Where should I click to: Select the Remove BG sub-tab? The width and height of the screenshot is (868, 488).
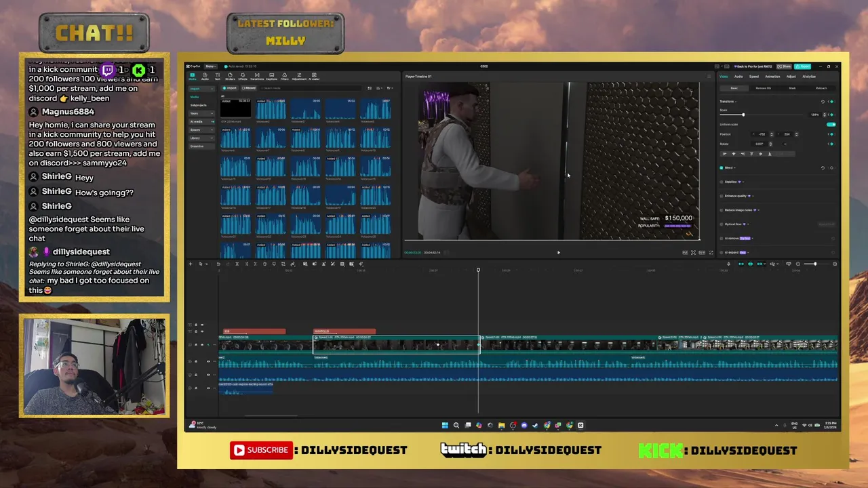pyautogui.click(x=763, y=88)
